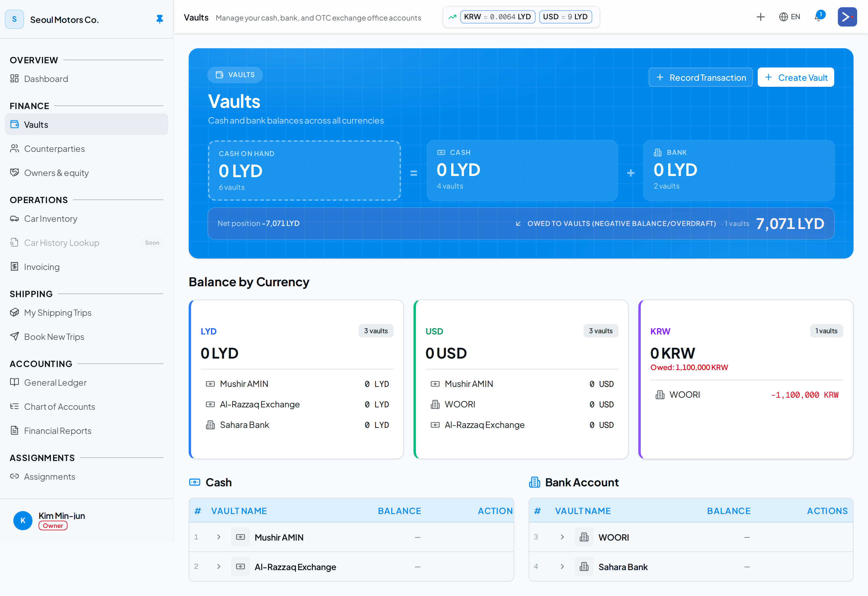This screenshot has height=596, width=868.
Task: Select the Cash on Hand summary card
Action: tap(304, 171)
